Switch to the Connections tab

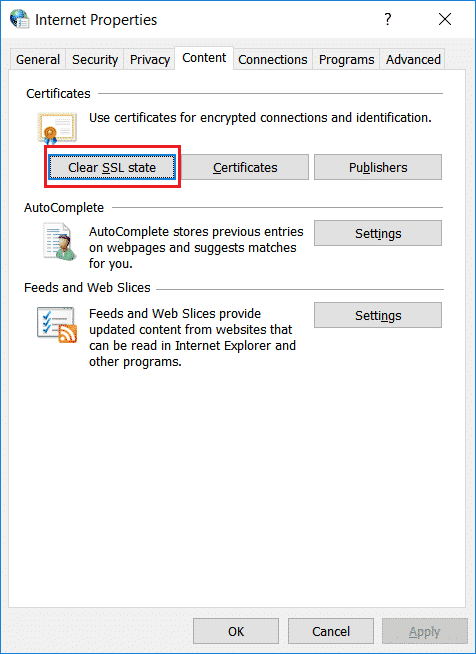(x=273, y=60)
